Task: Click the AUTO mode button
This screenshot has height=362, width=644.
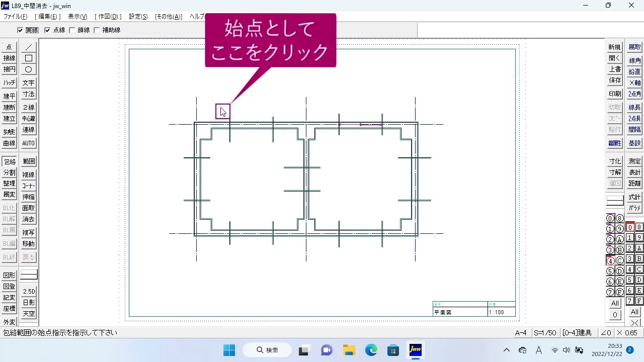Action: 29,143
